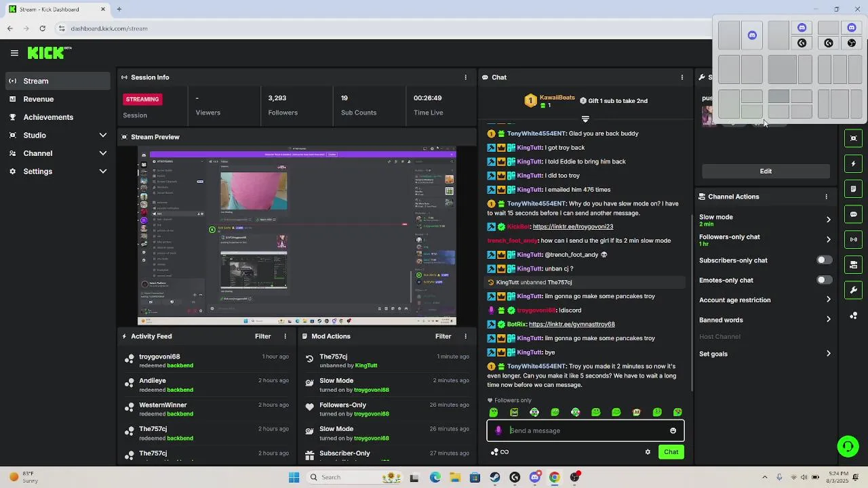The image size is (868, 488).
Task: Click the document sidebar icon
Action: click(854, 189)
